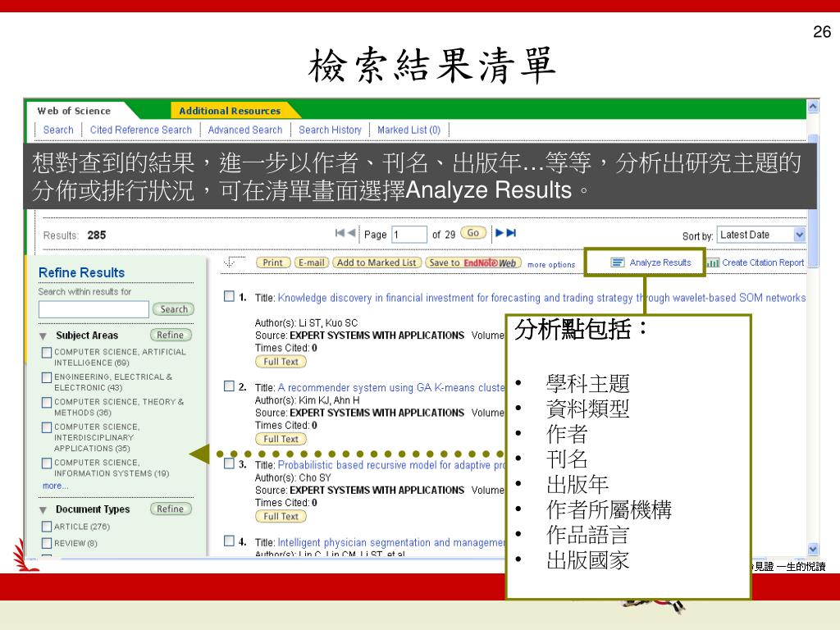Open Full Text for result 1
840x630 pixels.
(x=281, y=362)
